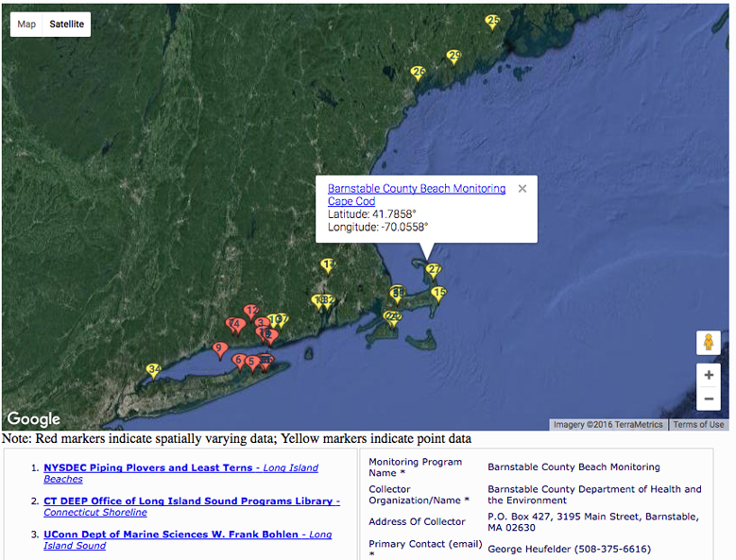Open red map marker 4
This screenshot has width=736, height=560.
tap(238, 325)
